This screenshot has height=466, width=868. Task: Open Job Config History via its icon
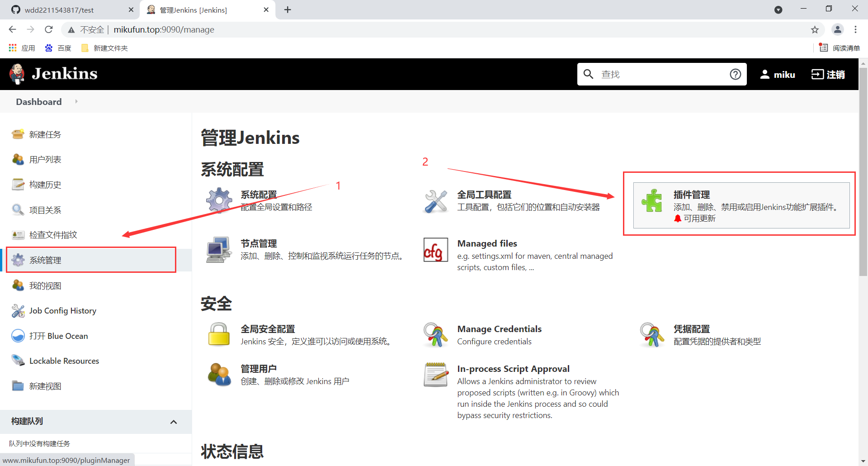[18, 311]
